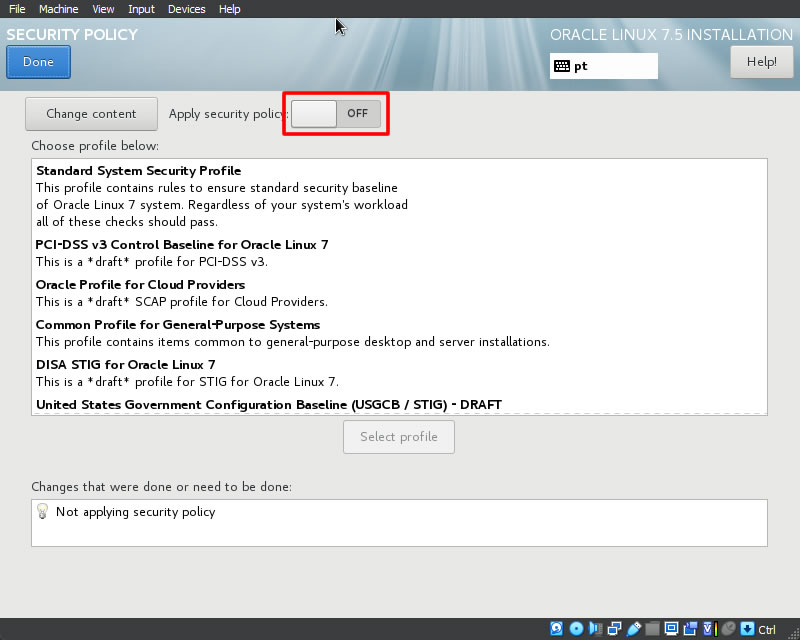
Task: Open the File menu
Action: click(x=17, y=9)
